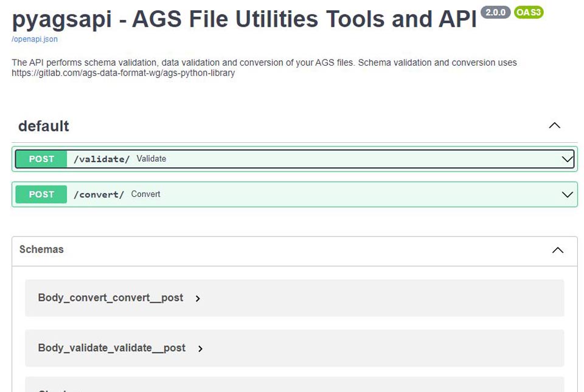Click the Schemas heading
The height and width of the screenshot is (392, 584).
[41, 249]
